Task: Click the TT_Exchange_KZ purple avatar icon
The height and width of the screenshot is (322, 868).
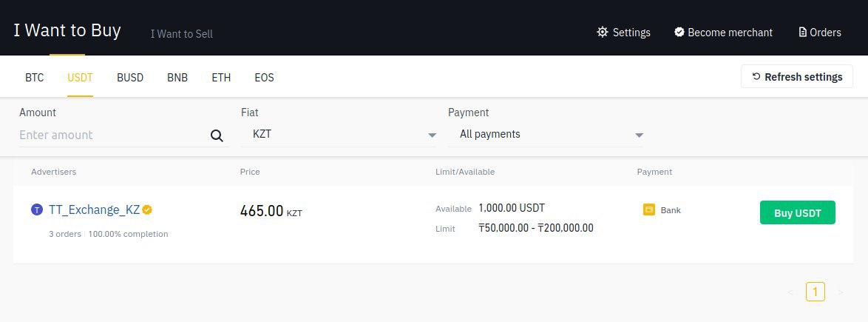Action: pyautogui.click(x=37, y=209)
